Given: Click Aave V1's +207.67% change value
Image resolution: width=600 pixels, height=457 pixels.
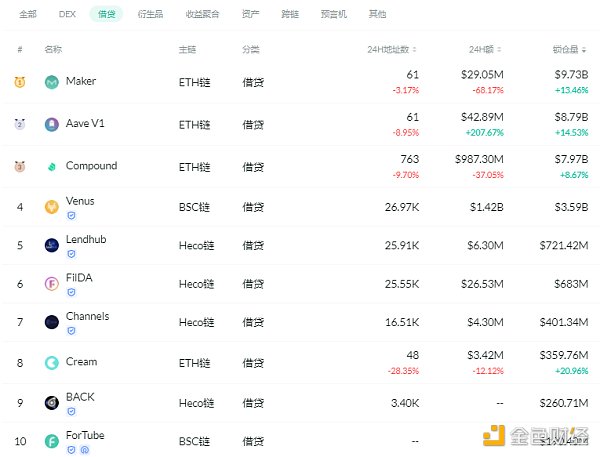Looking at the screenshot, I should click(484, 133).
